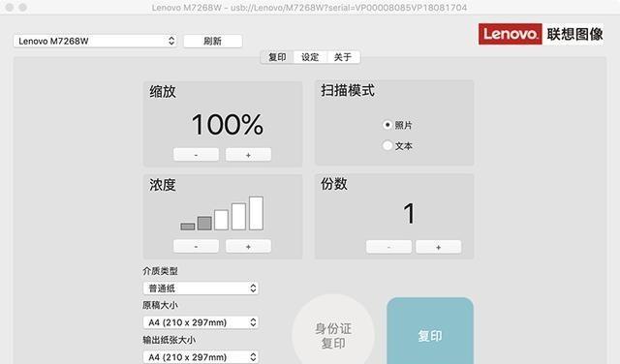Expand the 原稿大小 A4 dropdown
Viewport: 620px width, 364px height.
[x=201, y=322]
